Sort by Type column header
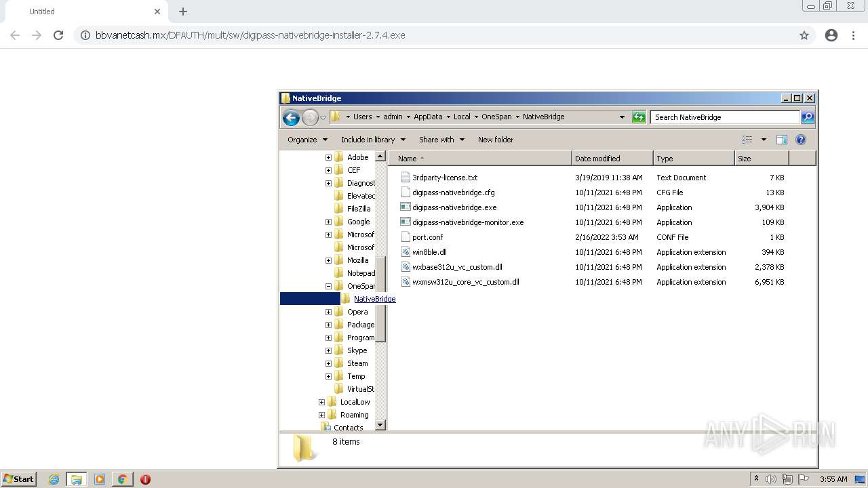 coord(694,159)
